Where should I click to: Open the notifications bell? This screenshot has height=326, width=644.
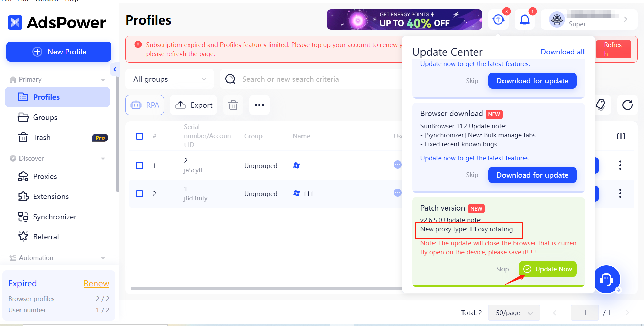pos(524,19)
